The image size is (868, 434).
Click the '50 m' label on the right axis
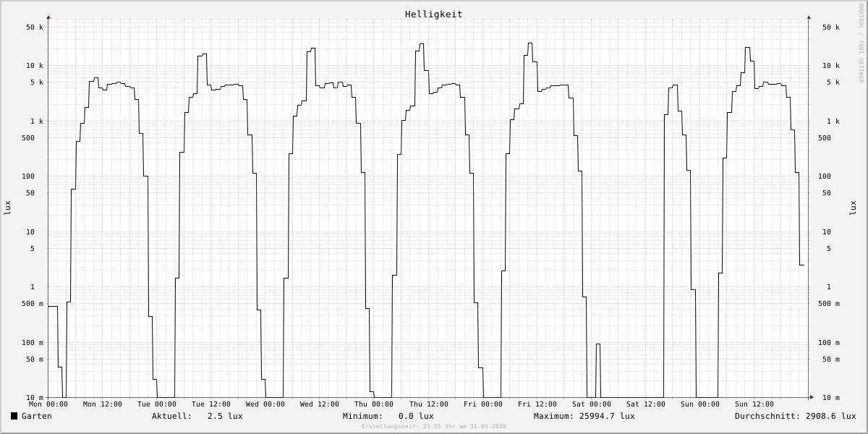click(x=831, y=359)
